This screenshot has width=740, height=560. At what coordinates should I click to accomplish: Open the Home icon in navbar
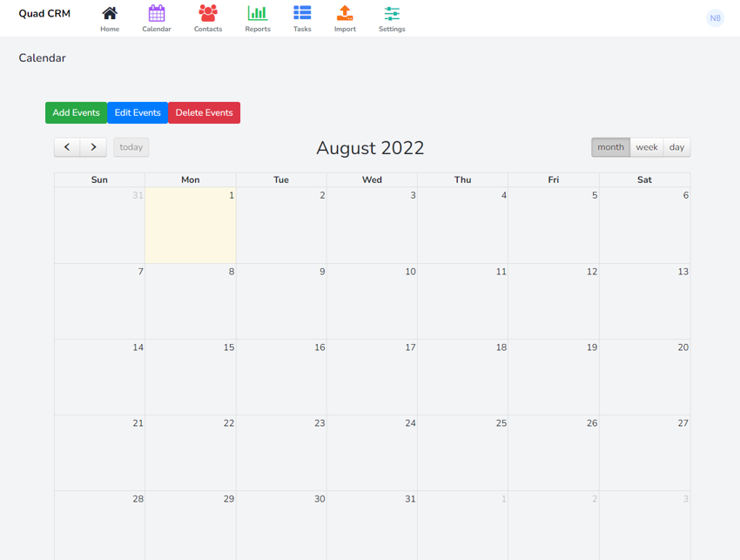click(110, 13)
